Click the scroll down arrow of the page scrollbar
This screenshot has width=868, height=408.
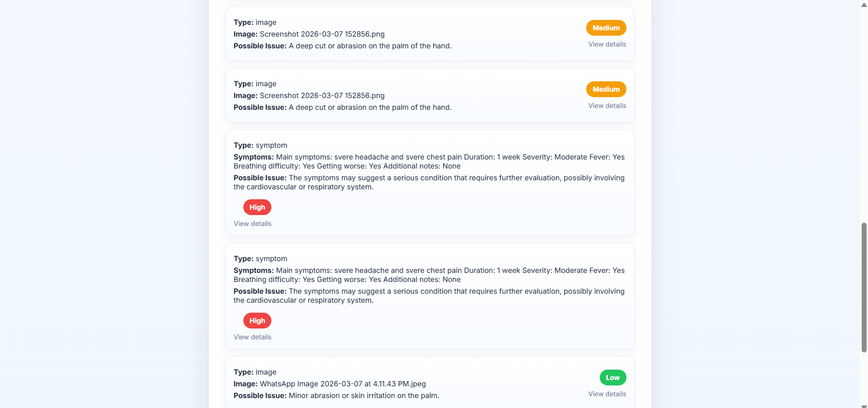tap(864, 406)
